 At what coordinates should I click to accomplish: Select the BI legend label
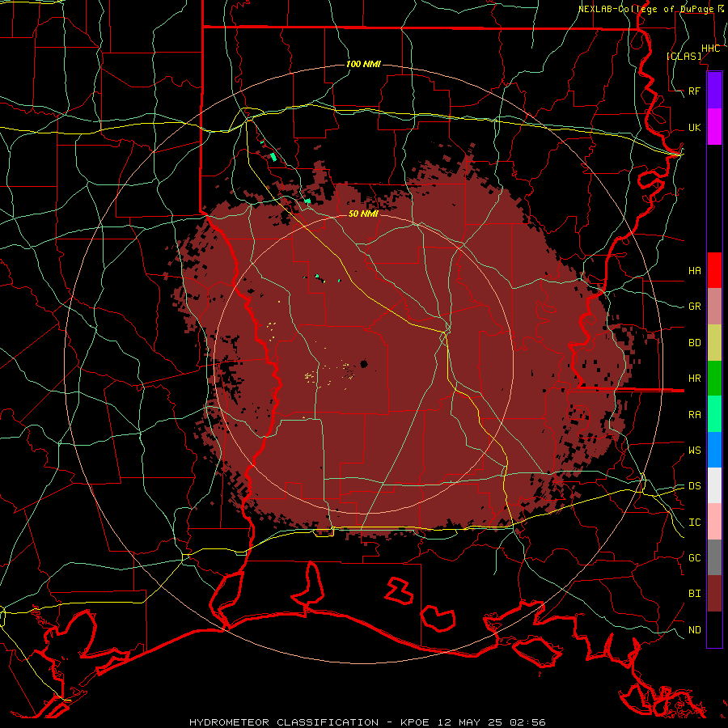695,594
